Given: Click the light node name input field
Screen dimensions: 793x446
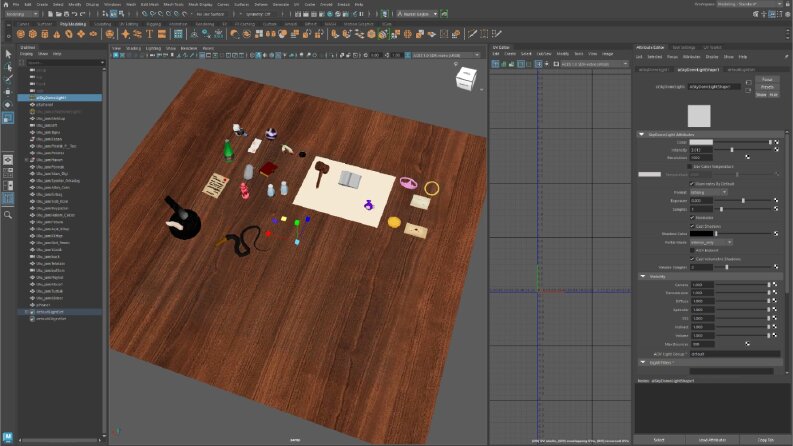Looking at the screenshot, I should coord(714,86).
